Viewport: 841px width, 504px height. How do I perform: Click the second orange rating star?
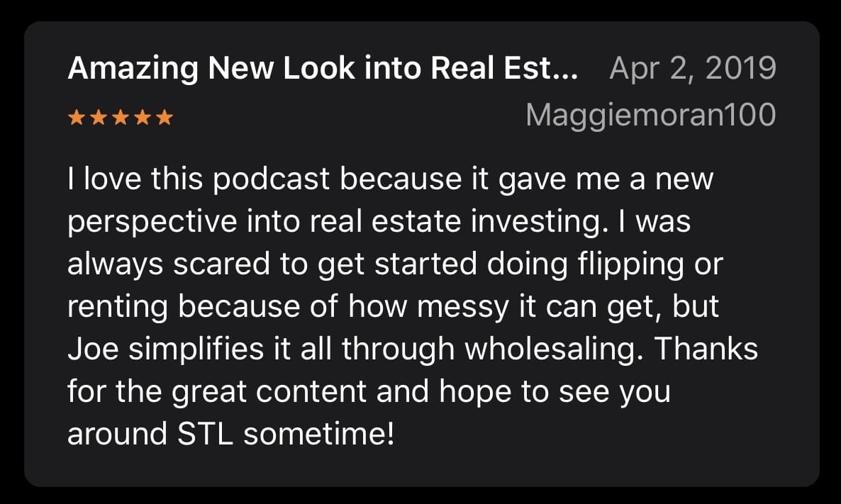(99, 117)
